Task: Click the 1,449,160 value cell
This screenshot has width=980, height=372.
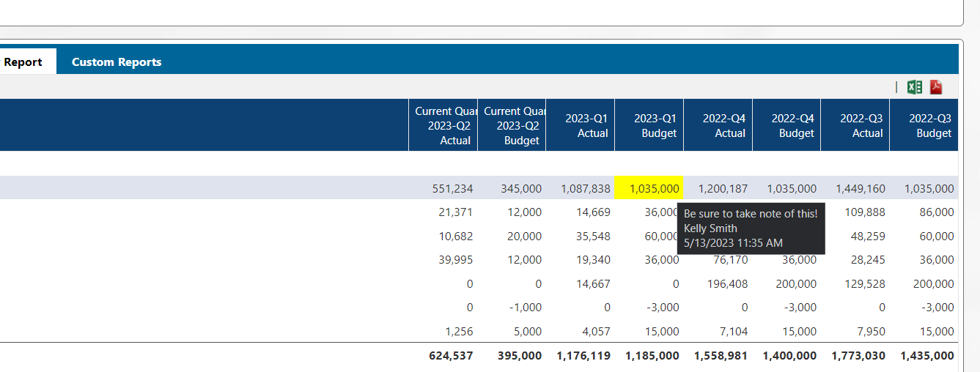Action: tap(861, 188)
